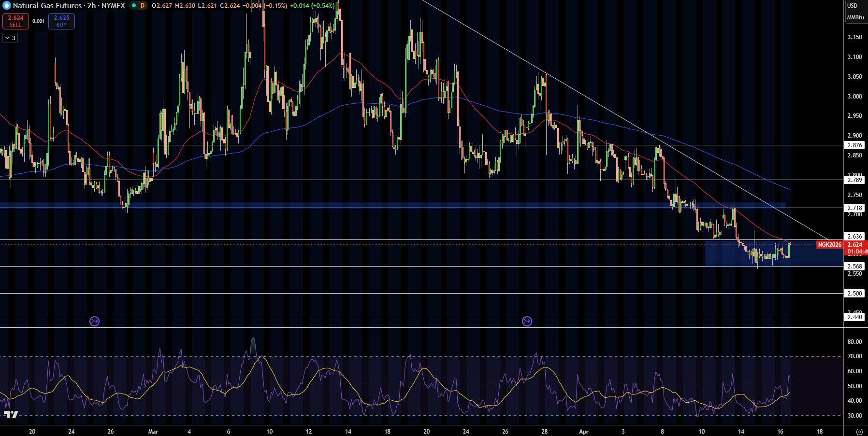Select the 2.718 horizontal line price label

tap(854, 208)
